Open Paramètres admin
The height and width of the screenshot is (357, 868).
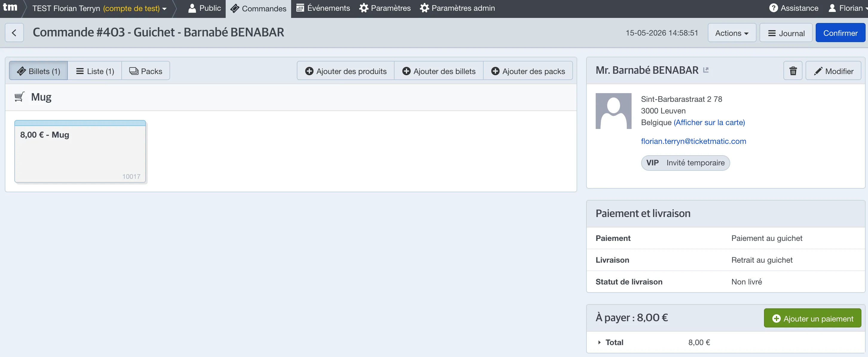point(457,8)
